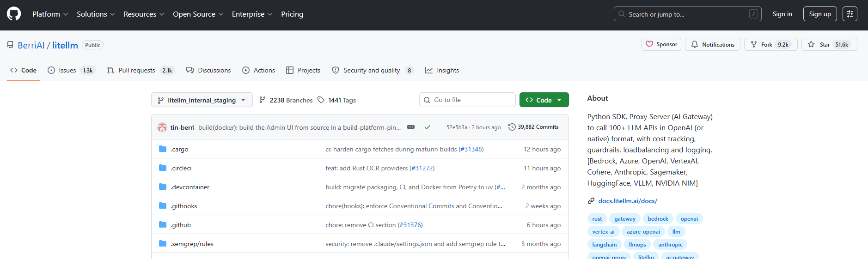The width and height of the screenshot is (868, 259).
Task: Open the .cargo folder
Action: click(x=179, y=149)
